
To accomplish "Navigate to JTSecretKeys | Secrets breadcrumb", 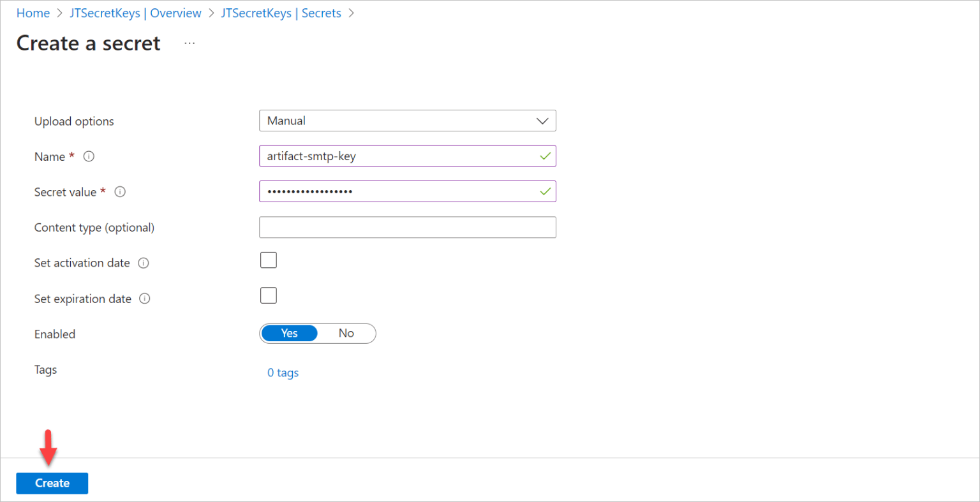I will (x=281, y=13).
